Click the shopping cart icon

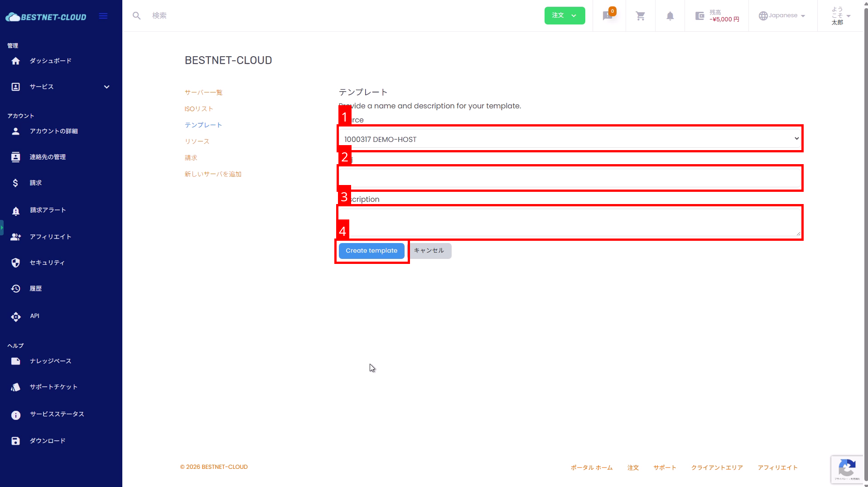coord(640,16)
